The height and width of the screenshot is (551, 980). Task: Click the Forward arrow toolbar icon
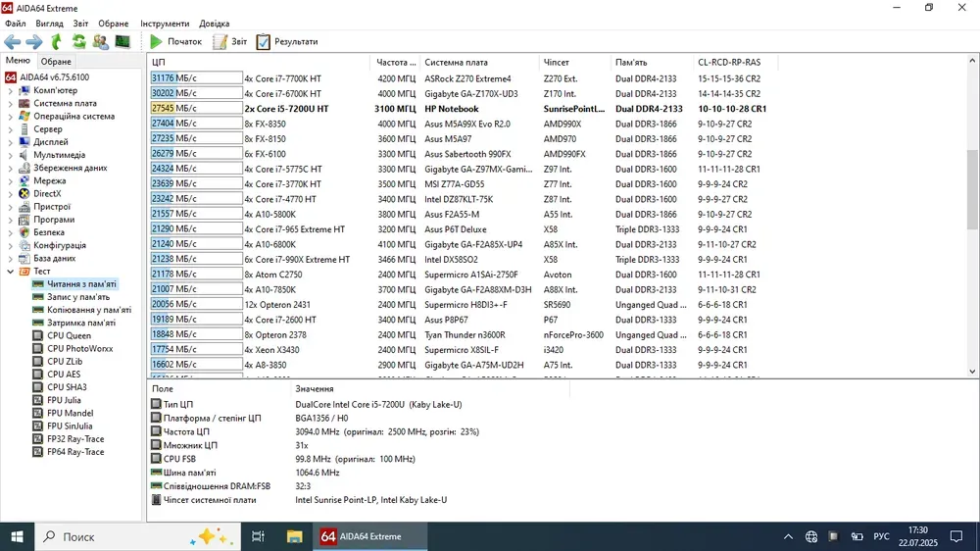point(33,42)
